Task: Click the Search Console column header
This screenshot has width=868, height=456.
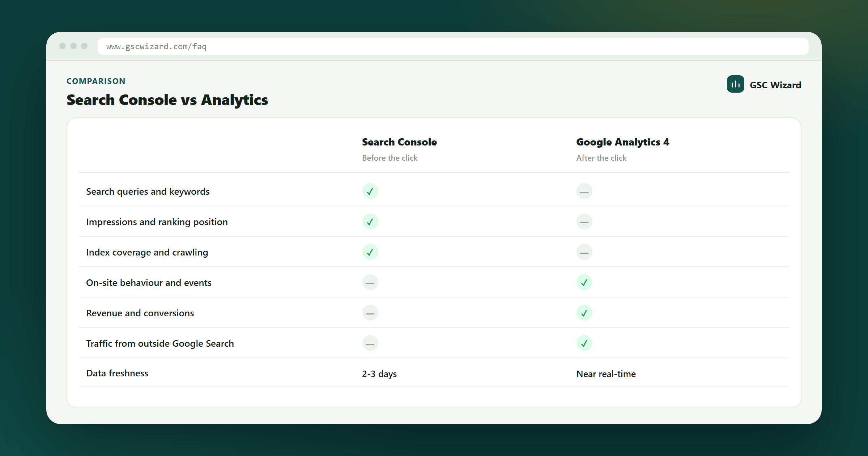Action: 399,142
